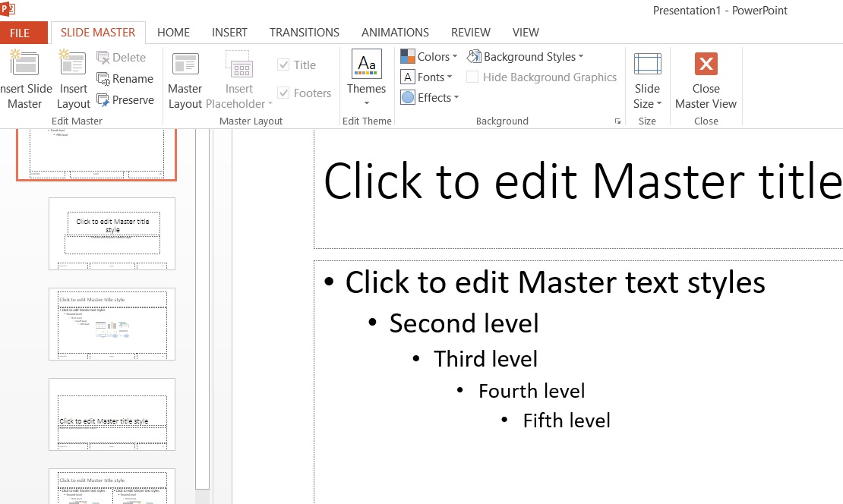
Task: Toggle the Footers checkbox
Action: coord(283,93)
